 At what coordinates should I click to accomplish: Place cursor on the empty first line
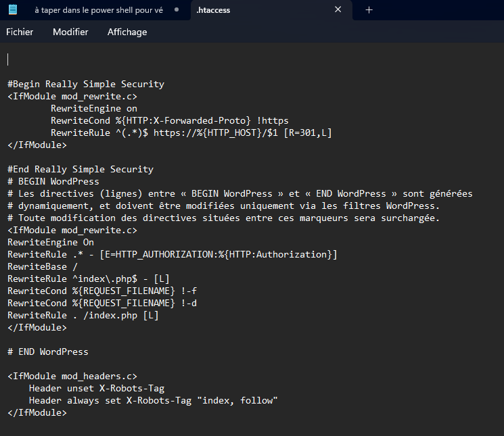click(68, 59)
